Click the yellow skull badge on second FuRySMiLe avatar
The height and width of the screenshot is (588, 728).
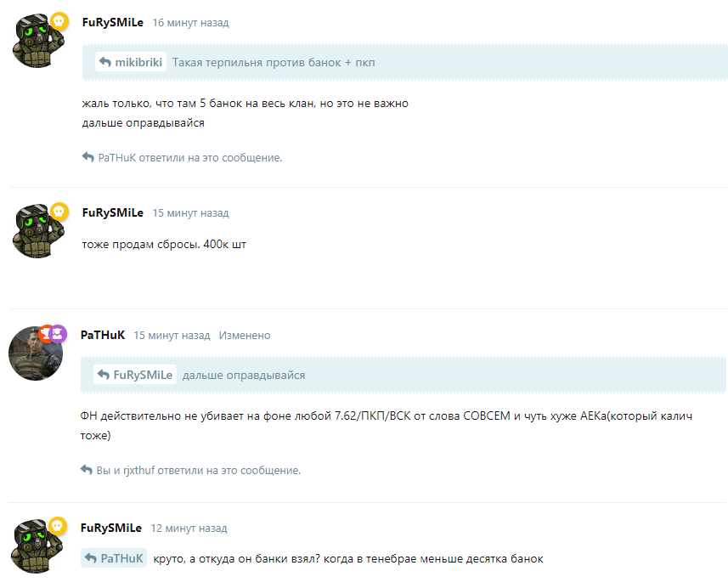point(59,212)
